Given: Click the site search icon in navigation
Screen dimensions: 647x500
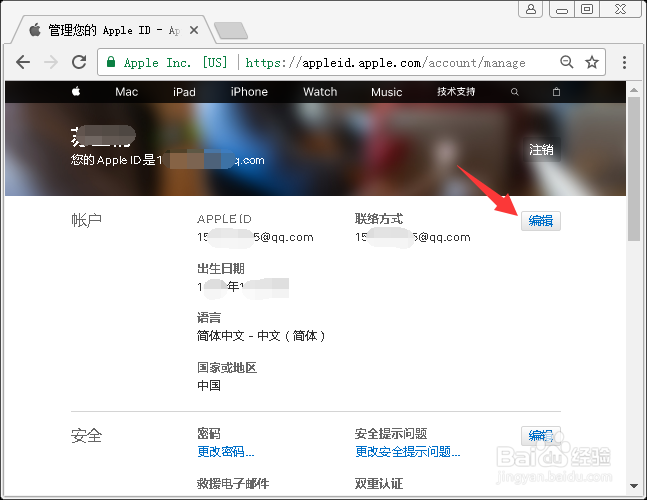Looking at the screenshot, I should tap(515, 92).
